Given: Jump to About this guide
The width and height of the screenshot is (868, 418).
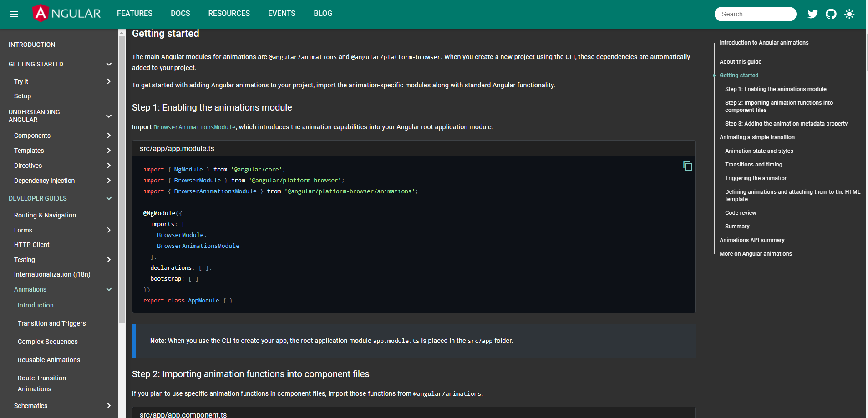Looking at the screenshot, I should click(x=741, y=62).
